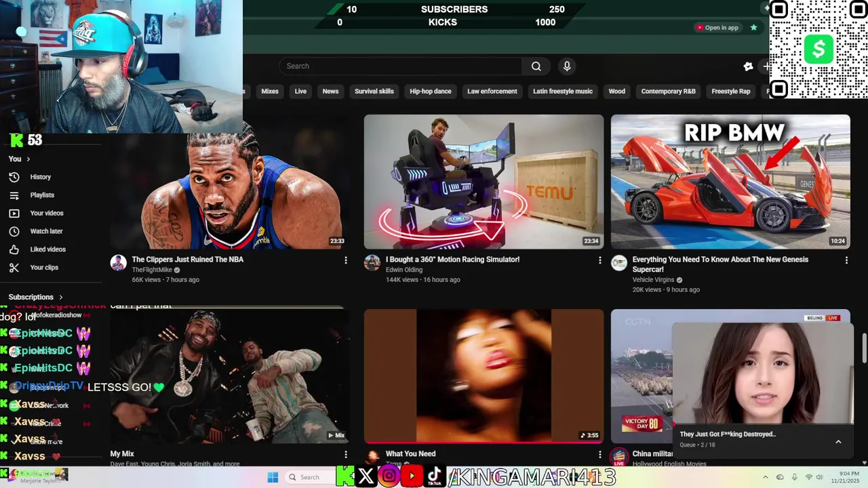Open Liked videos from the sidebar
The height and width of the screenshot is (488, 868).
pos(47,249)
